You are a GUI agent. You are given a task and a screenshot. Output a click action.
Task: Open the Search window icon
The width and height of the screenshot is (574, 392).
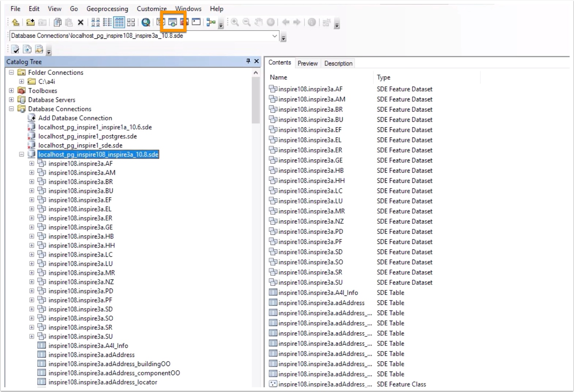173,23
